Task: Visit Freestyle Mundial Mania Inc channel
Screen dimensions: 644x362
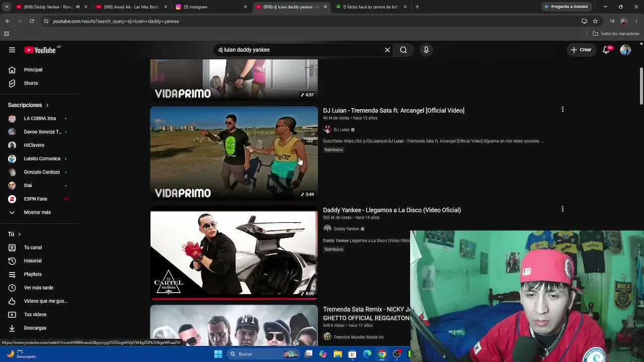Action: click(359, 337)
